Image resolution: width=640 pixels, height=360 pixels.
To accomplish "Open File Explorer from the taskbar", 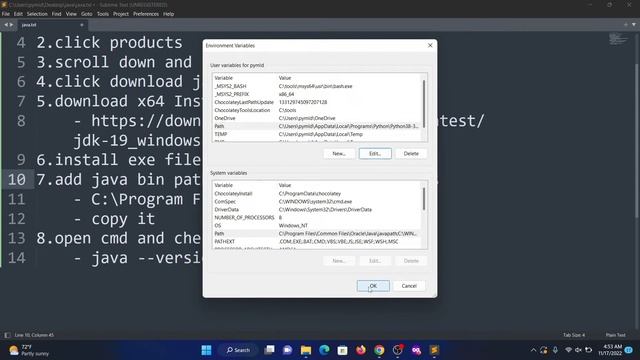I will (x=306, y=350).
